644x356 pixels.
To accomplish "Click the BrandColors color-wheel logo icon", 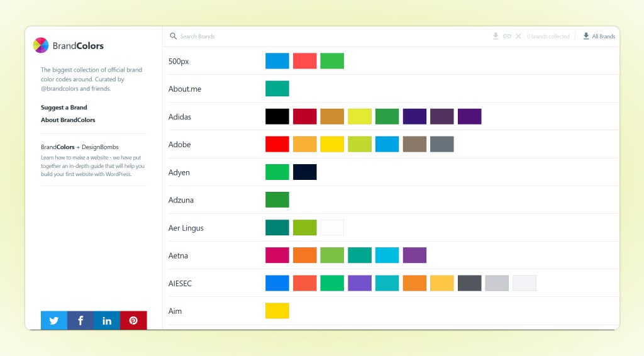I will (41, 45).
